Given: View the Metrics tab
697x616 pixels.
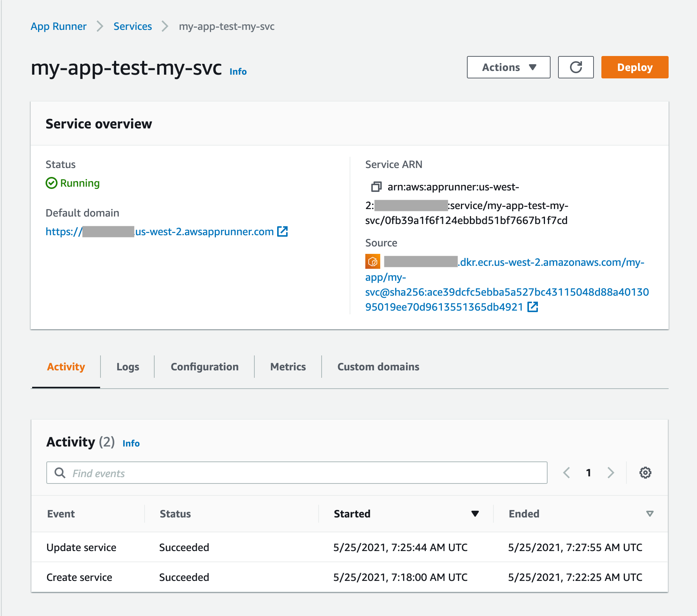Looking at the screenshot, I should click(288, 367).
